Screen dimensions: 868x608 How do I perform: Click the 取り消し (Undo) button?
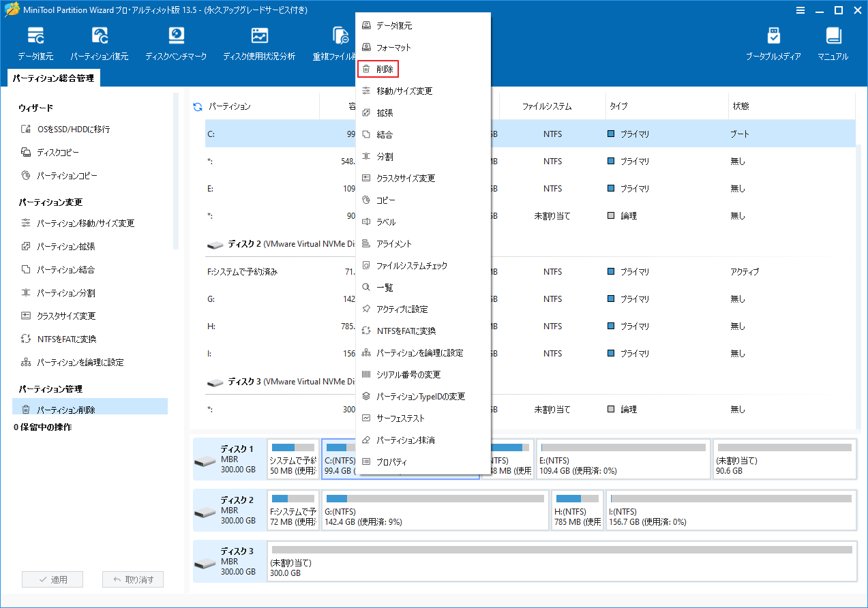tap(133, 579)
